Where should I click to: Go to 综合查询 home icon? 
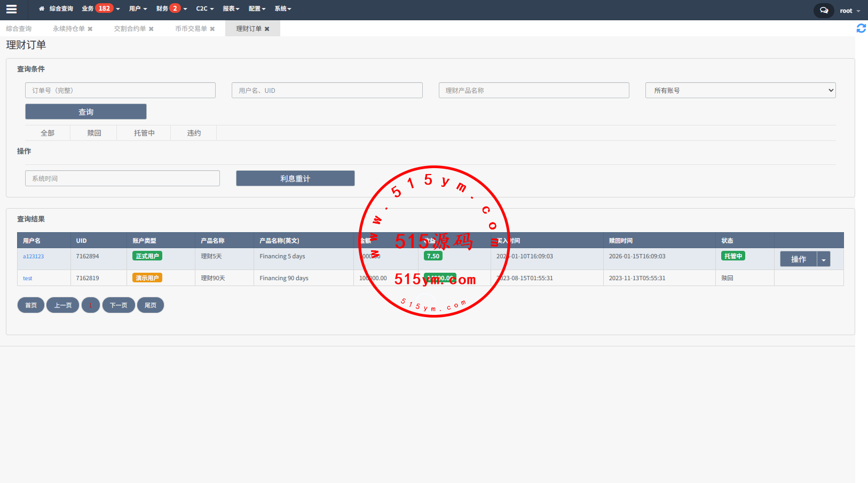coord(42,9)
